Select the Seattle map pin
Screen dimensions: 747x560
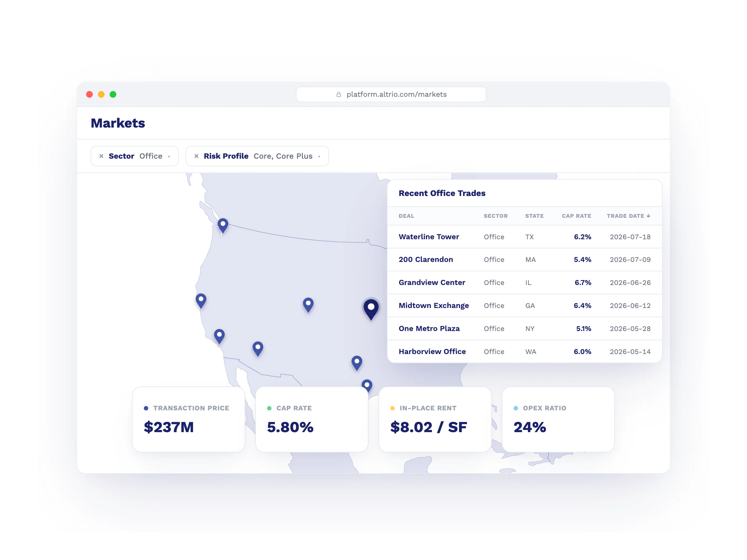pos(223,226)
